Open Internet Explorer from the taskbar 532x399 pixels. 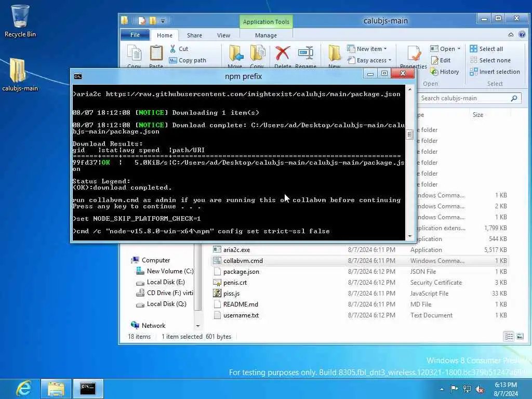(x=23, y=389)
